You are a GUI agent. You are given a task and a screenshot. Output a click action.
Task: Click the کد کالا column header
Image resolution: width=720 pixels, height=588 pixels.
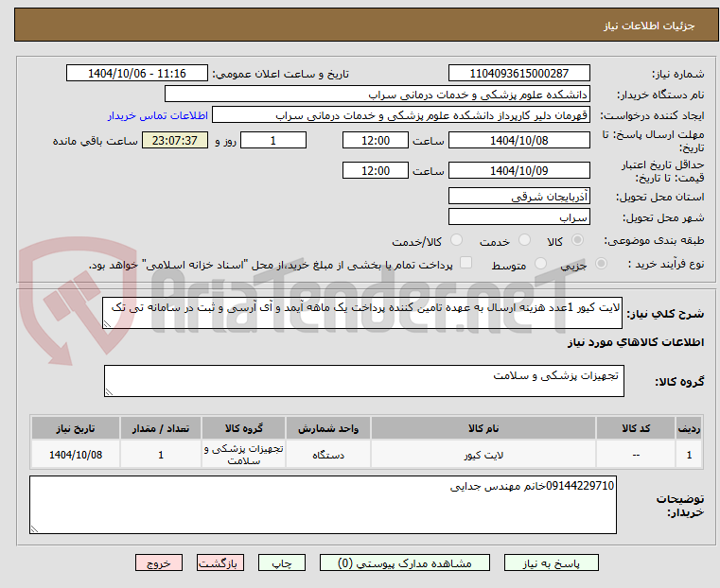[636, 428]
